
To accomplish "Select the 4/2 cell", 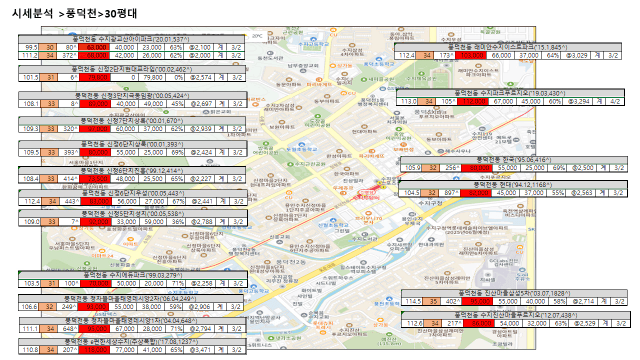I will coord(614,101).
